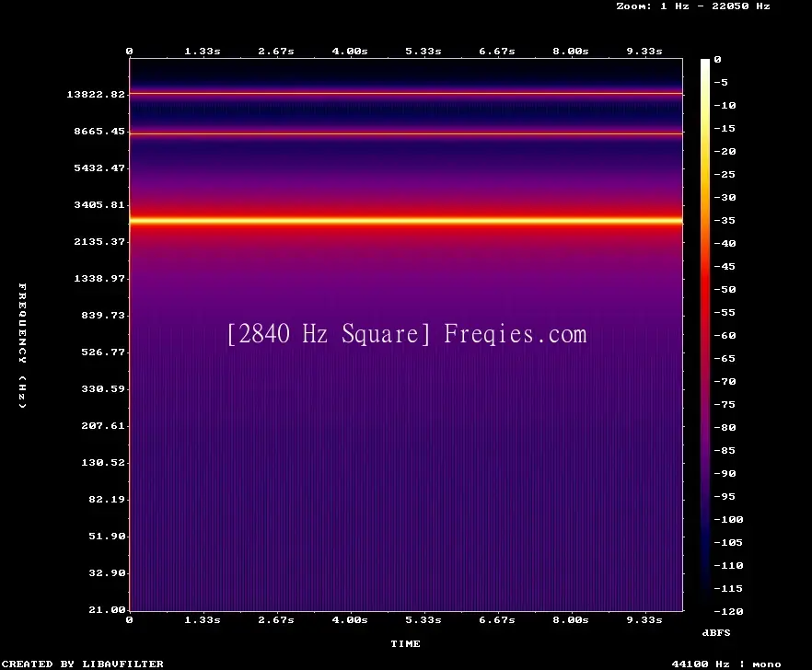The image size is (812, 670).
Task: Select the 6.67s label on the lower time axis
Action: pos(496,619)
